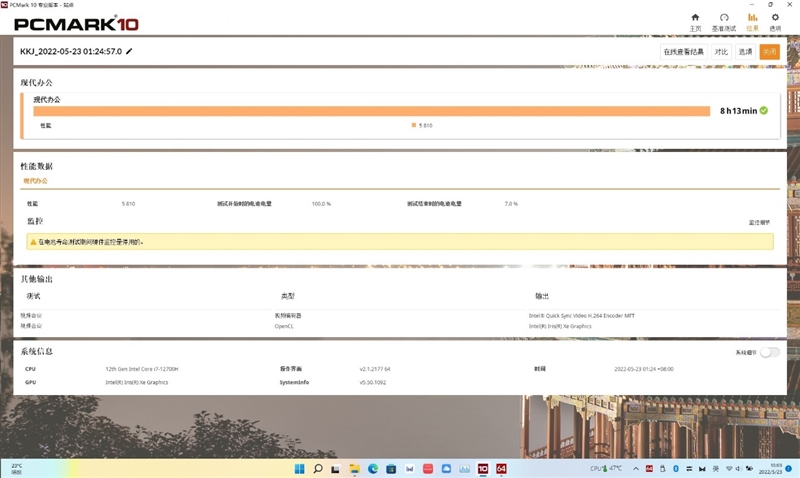
Task: Toggle the 系统细节 switch on
Action: pos(769,353)
